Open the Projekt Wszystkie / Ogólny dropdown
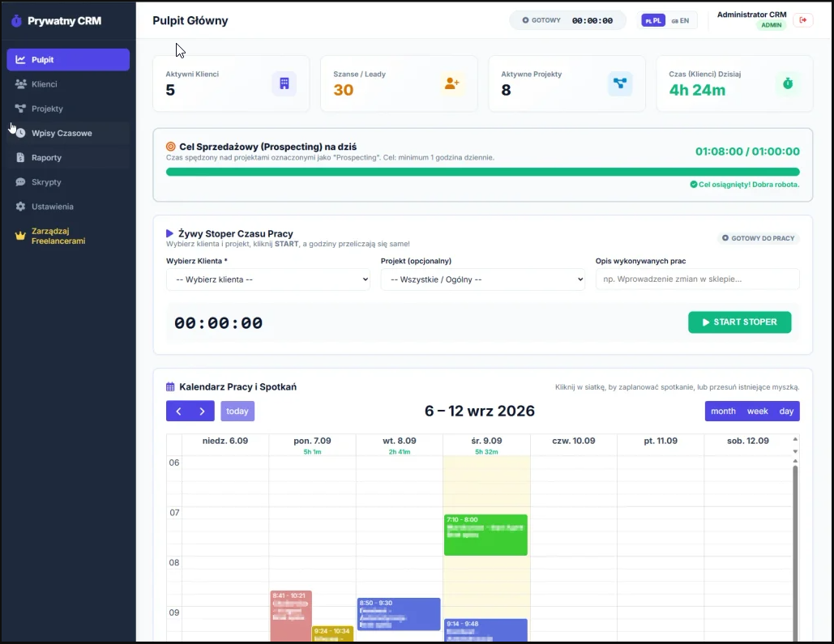Image resolution: width=834 pixels, height=644 pixels. [x=483, y=279]
